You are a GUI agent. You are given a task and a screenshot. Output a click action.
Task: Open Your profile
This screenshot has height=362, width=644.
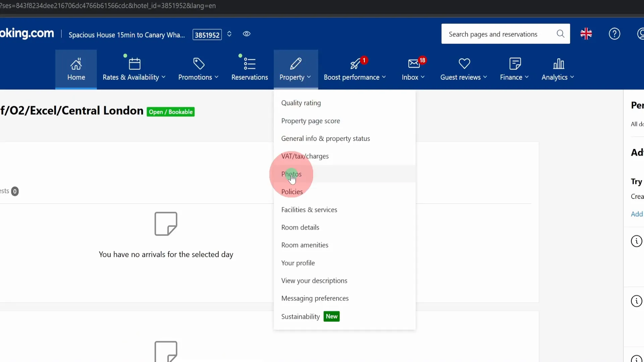[x=344, y=263]
